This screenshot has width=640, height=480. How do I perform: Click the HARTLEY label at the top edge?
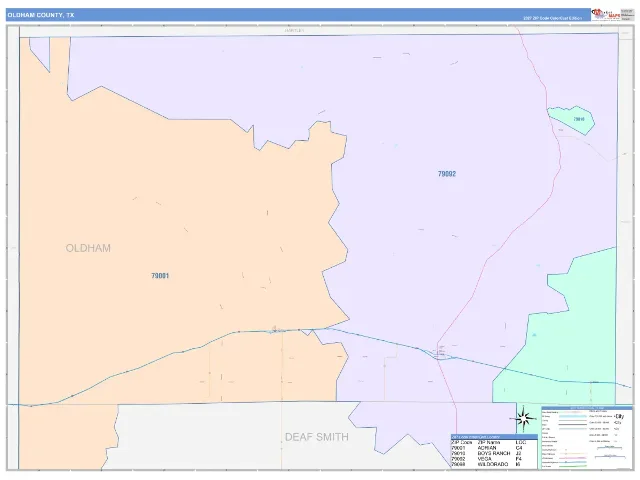click(294, 31)
